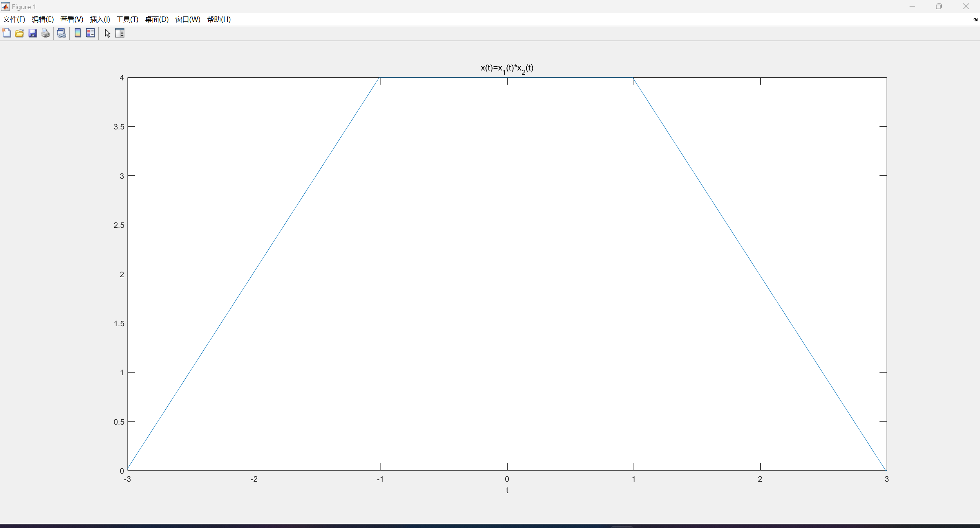The width and height of the screenshot is (980, 528).
Task: Save figure using the floppy disk icon
Action: coord(33,33)
